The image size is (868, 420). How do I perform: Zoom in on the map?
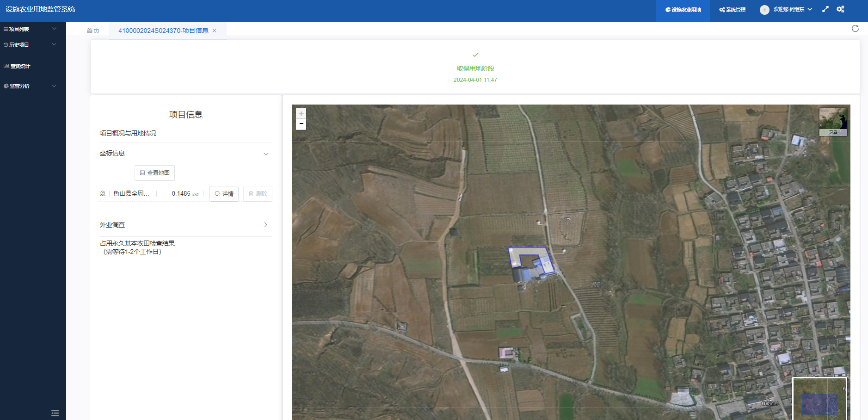tap(301, 113)
